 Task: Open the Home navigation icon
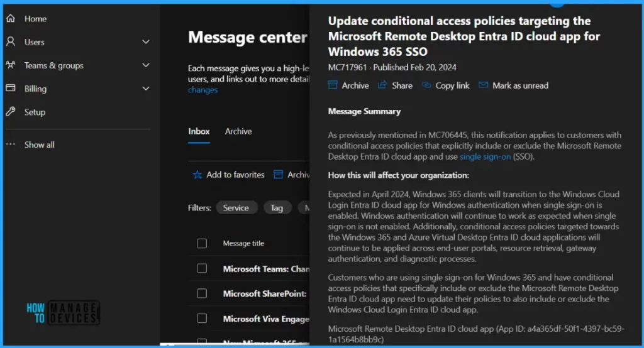(x=11, y=18)
